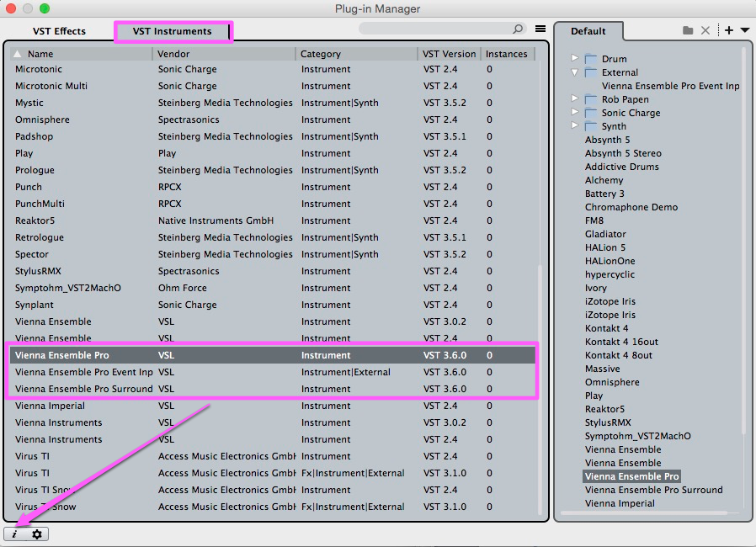The height and width of the screenshot is (547, 756).
Task: Sort by the Instances column header
Action: 507,54
